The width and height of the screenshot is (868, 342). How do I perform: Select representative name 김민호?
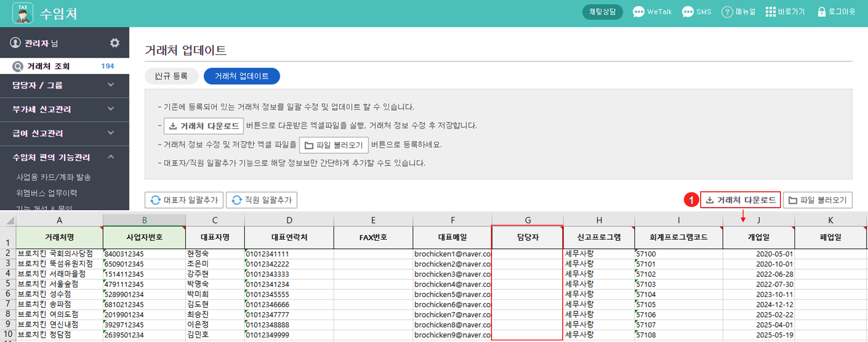pos(215,335)
